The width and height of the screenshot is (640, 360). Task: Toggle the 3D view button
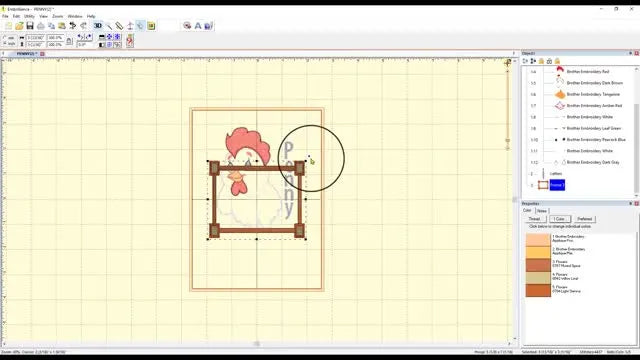98,26
